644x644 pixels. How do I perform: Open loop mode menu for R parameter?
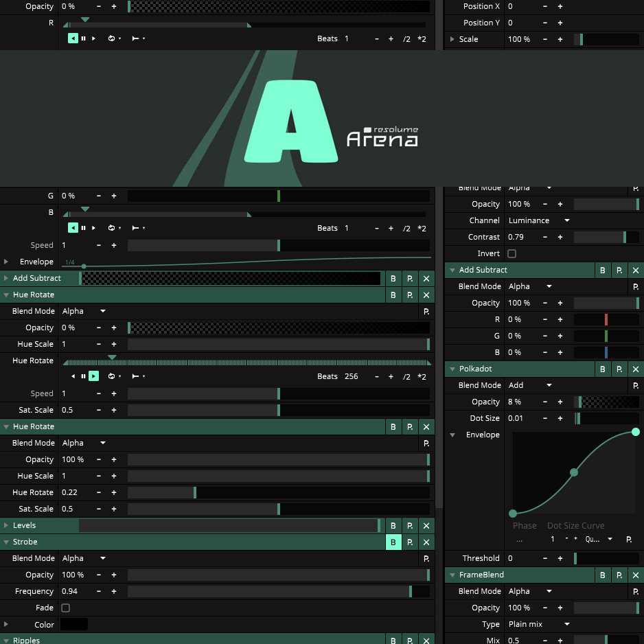114,38
